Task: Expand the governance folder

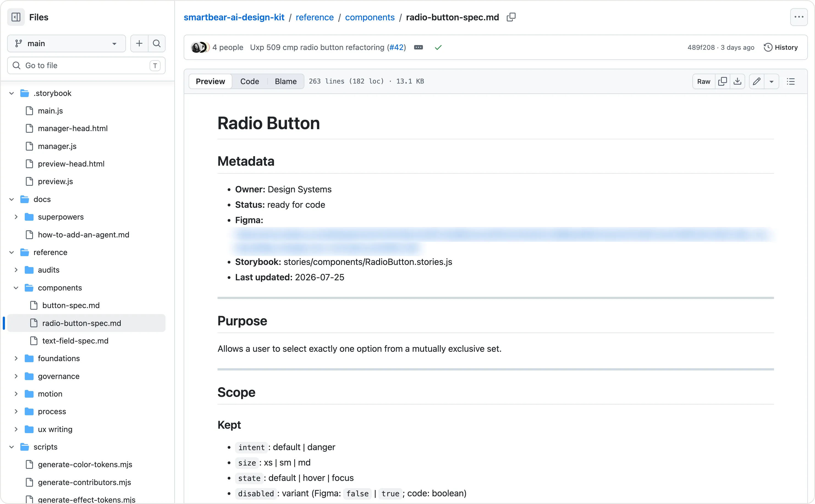Action: (x=16, y=376)
